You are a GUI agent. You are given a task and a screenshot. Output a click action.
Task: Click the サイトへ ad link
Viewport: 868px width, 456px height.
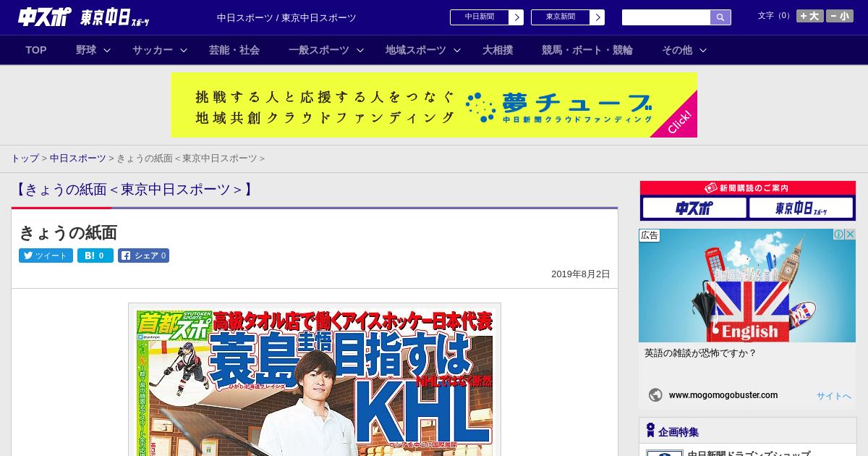tap(834, 396)
